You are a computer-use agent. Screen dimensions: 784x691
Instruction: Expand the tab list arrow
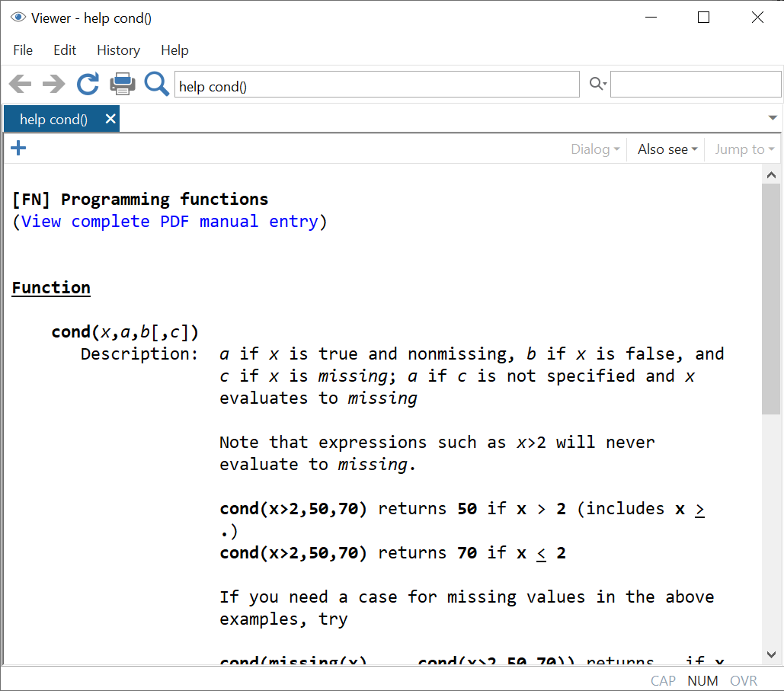773,118
